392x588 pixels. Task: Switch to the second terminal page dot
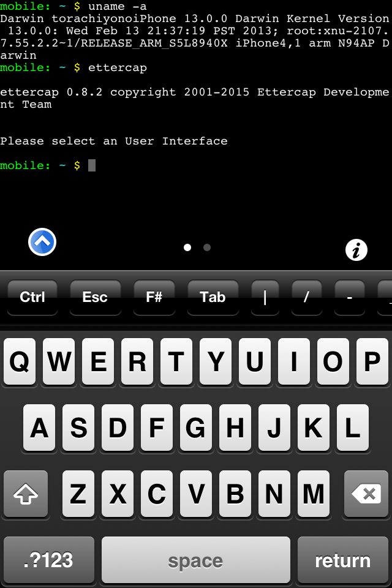[x=206, y=247]
